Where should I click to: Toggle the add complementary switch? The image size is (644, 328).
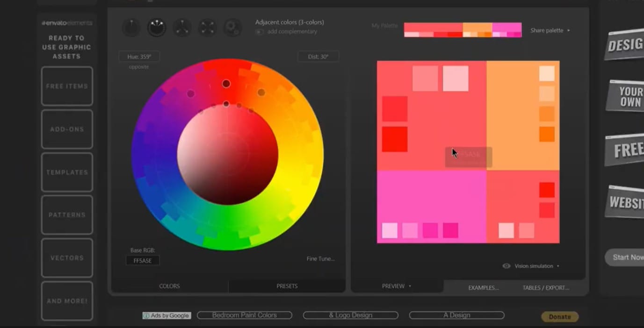tap(260, 32)
